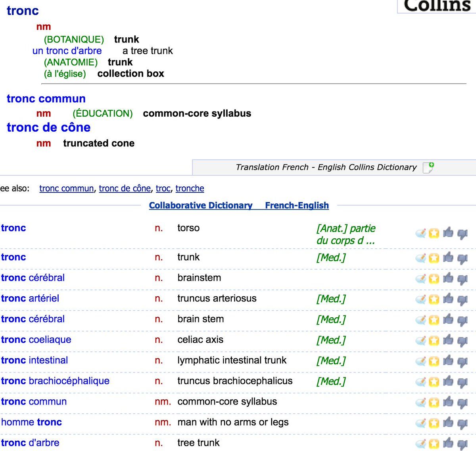
Task: Open 'tronc brachiocéphalique' entry in collaborative list
Action: point(55,381)
